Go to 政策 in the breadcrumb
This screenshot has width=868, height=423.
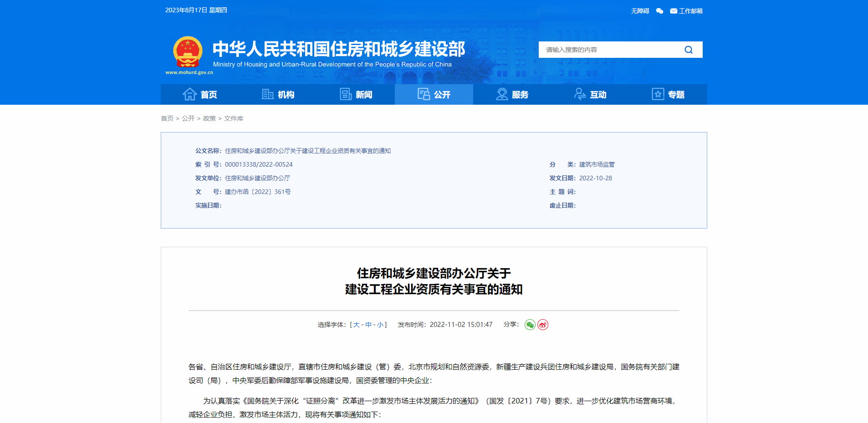point(209,118)
